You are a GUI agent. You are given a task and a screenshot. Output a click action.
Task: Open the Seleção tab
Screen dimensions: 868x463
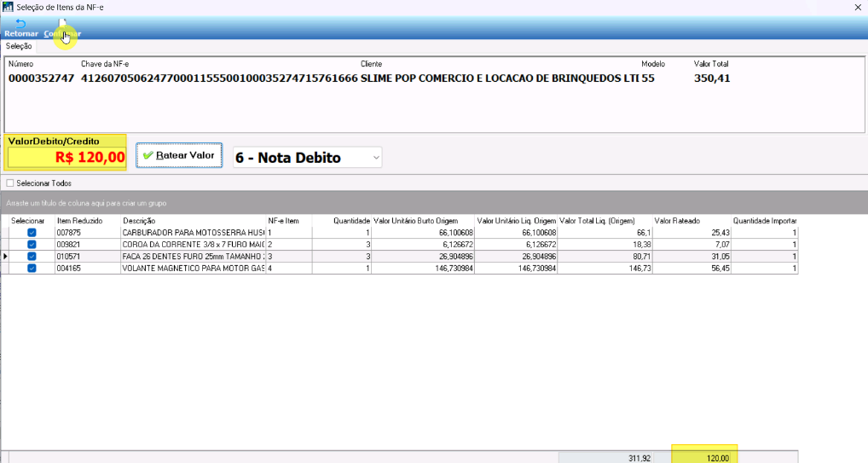point(19,47)
